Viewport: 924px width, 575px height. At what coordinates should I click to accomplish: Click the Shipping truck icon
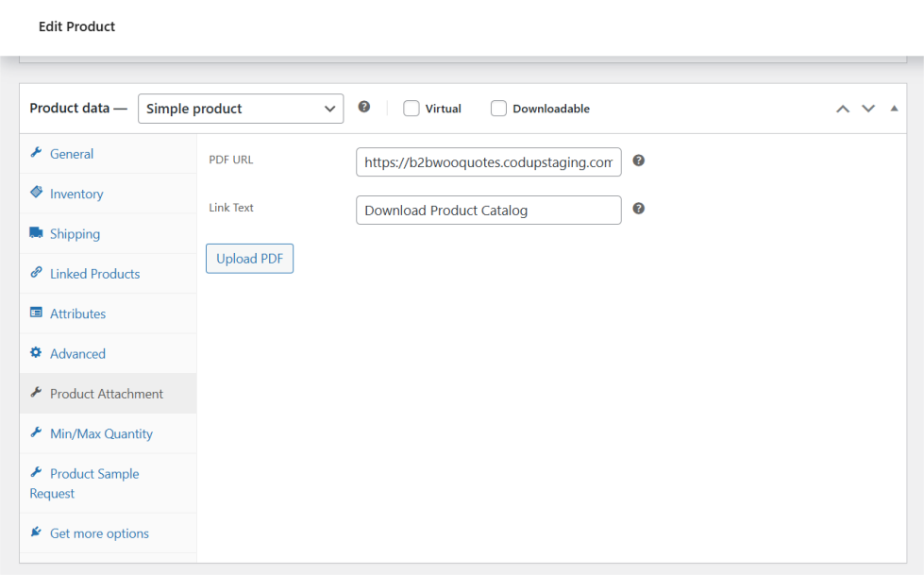click(36, 233)
